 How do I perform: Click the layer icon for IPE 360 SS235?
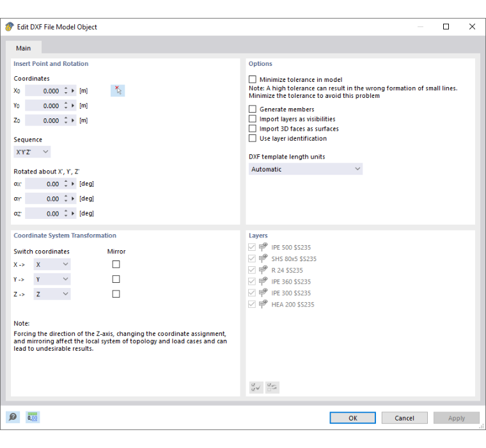(263, 282)
